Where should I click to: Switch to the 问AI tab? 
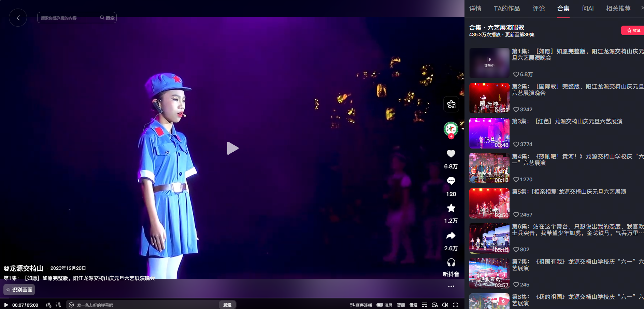point(588,9)
